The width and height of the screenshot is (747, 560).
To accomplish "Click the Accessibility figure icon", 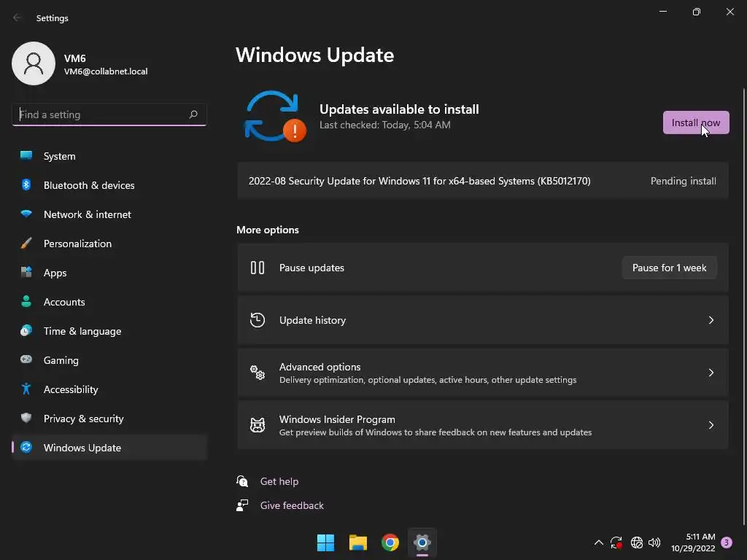I will pyautogui.click(x=26, y=389).
